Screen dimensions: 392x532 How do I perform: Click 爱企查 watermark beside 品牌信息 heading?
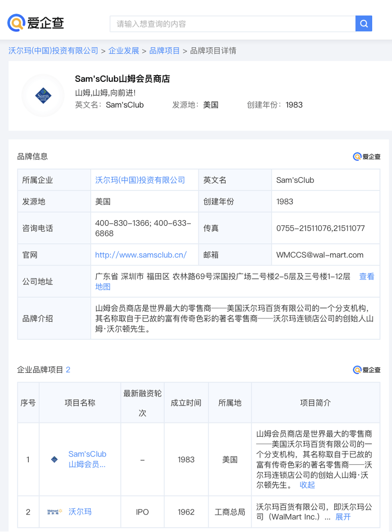point(366,156)
